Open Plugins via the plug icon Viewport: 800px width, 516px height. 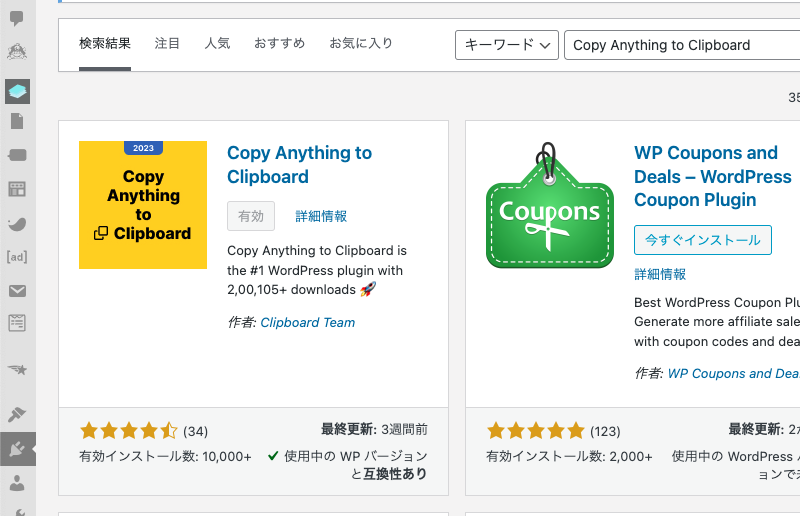(x=17, y=449)
